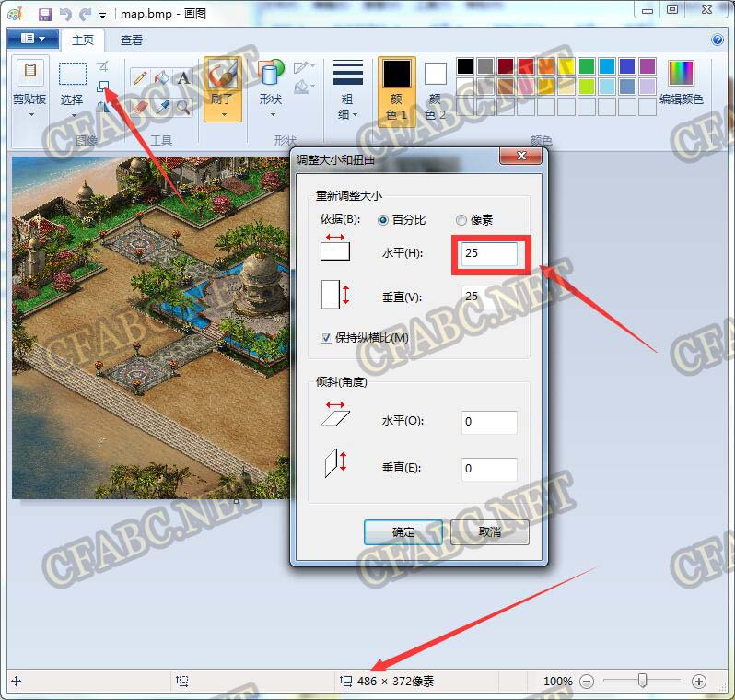
Task: Click the 垂直(E) skew input field
Action: point(489,470)
